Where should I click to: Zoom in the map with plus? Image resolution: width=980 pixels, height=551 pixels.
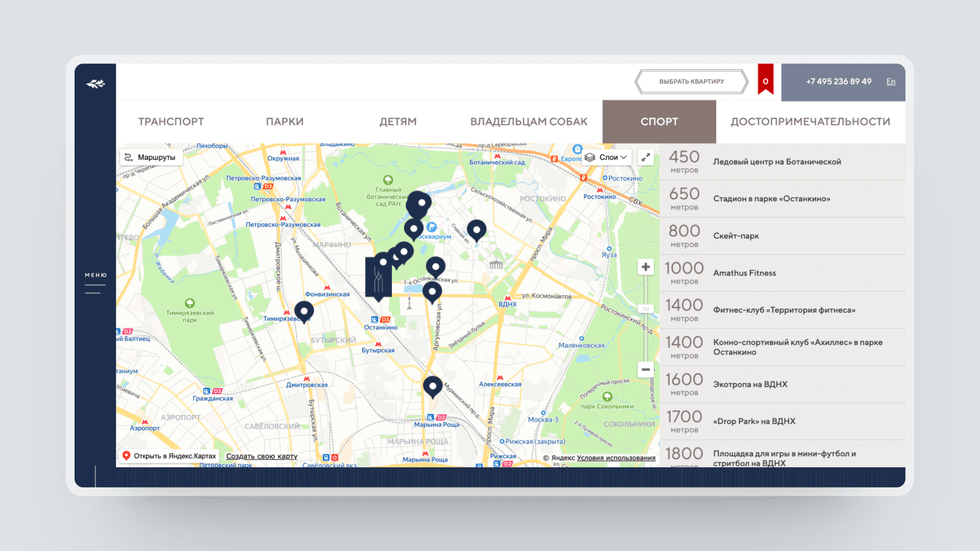(x=646, y=267)
